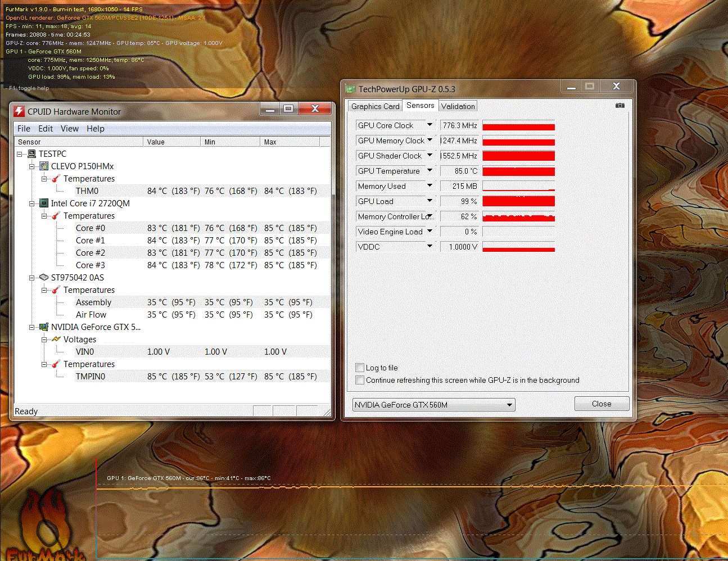
Task: Click the ST975042 0AS hard drive icon
Action: [x=44, y=277]
